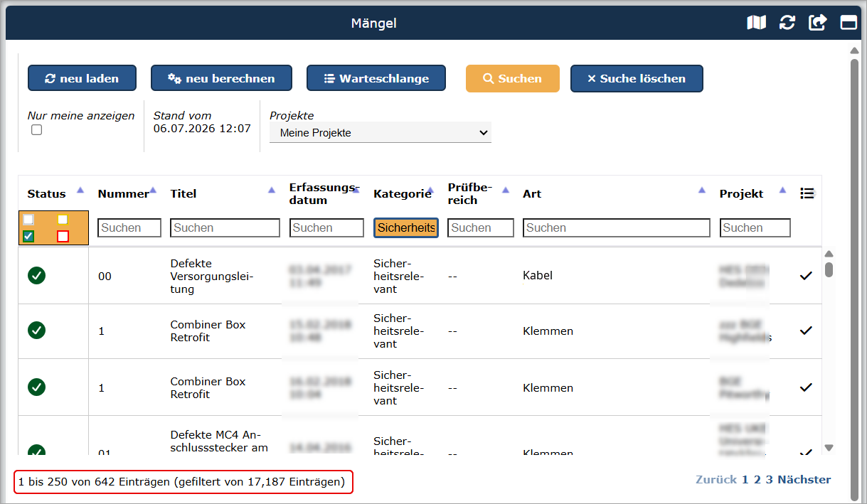Image resolution: width=867 pixels, height=504 pixels.
Task: Click the green status icon for Defekte Versorgungsleitung
Action: pyautogui.click(x=37, y=275)
